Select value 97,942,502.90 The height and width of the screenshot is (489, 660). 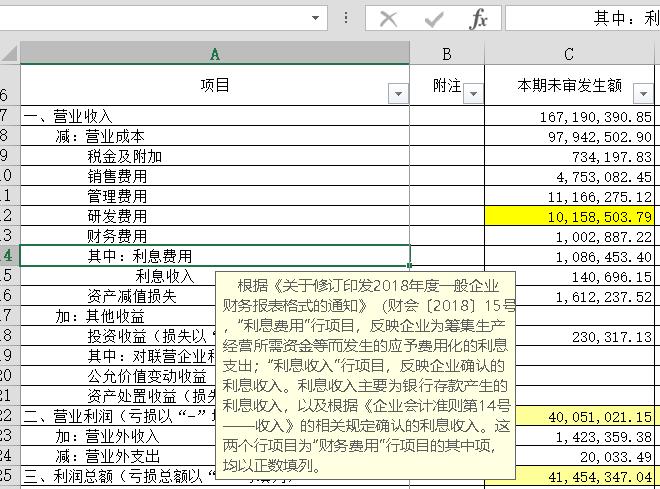pos(570,136)
